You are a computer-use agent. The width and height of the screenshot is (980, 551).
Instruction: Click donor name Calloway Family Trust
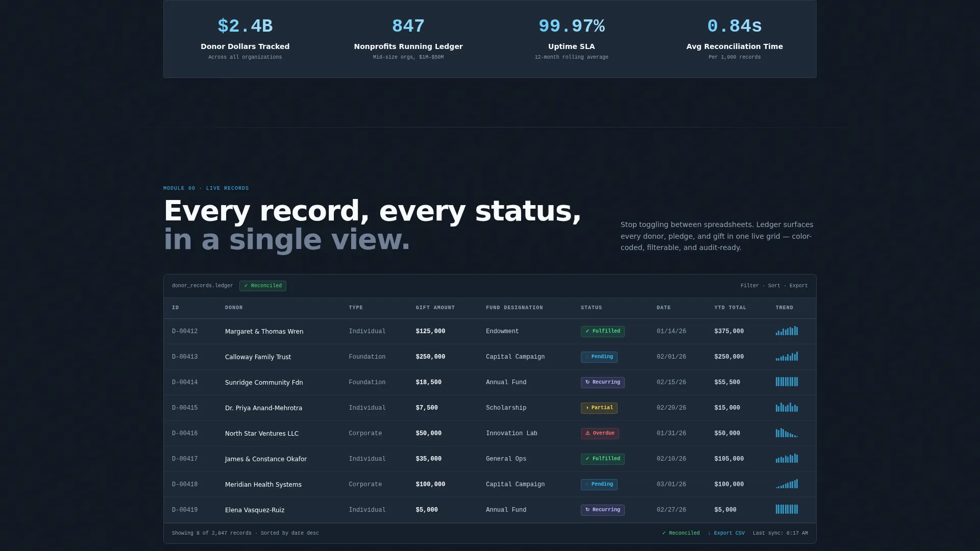click(258, 357)
